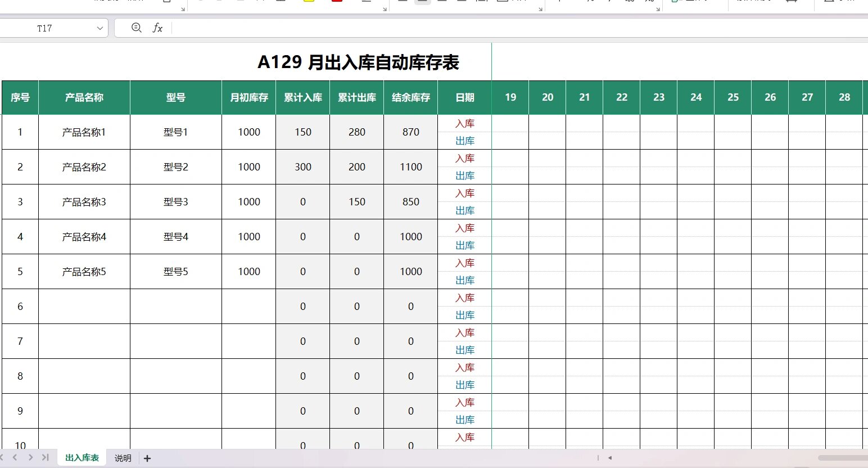Click the 产品名称1 cell
Screen dimensions: 868x468
click(x=84, y=132)
